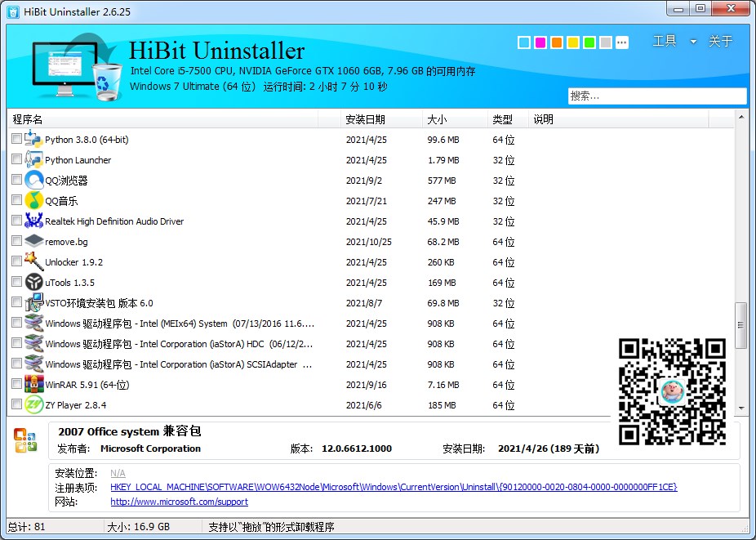Click the iaStorA SCSIAdapter driver icon
Screen dimensions: 756x540
tap(33, 364)
